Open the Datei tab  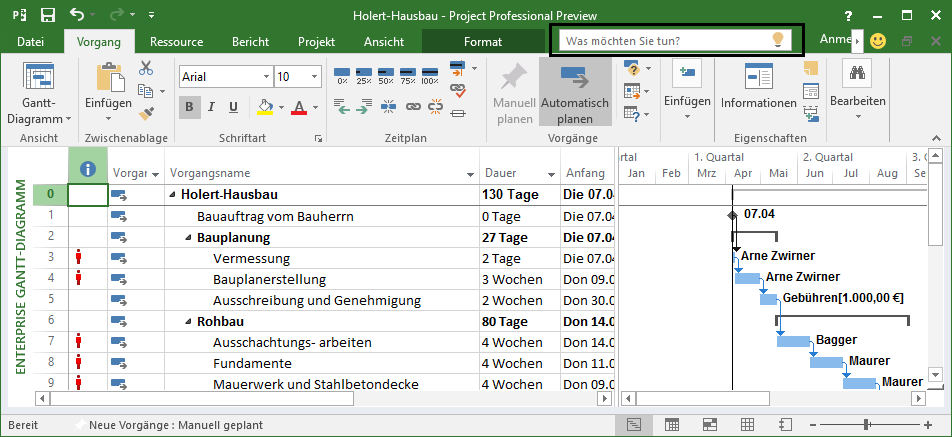point(30,42)
